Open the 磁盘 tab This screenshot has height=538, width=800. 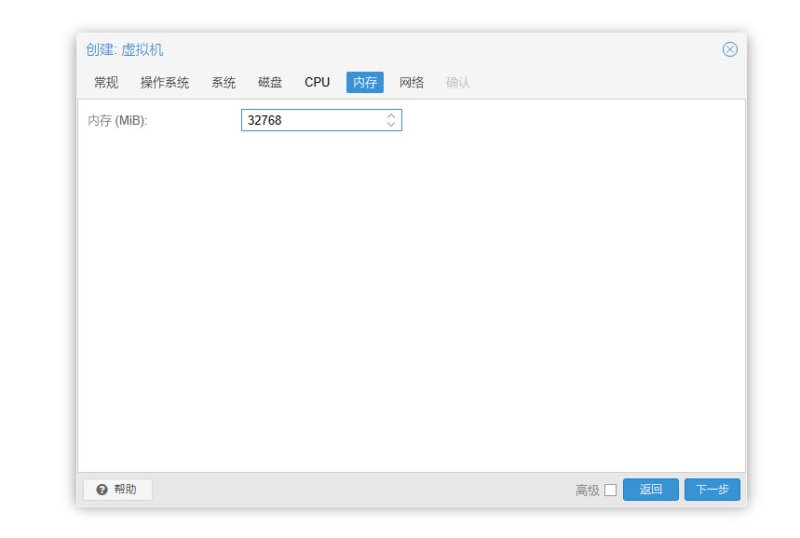[x=270, y=82]
